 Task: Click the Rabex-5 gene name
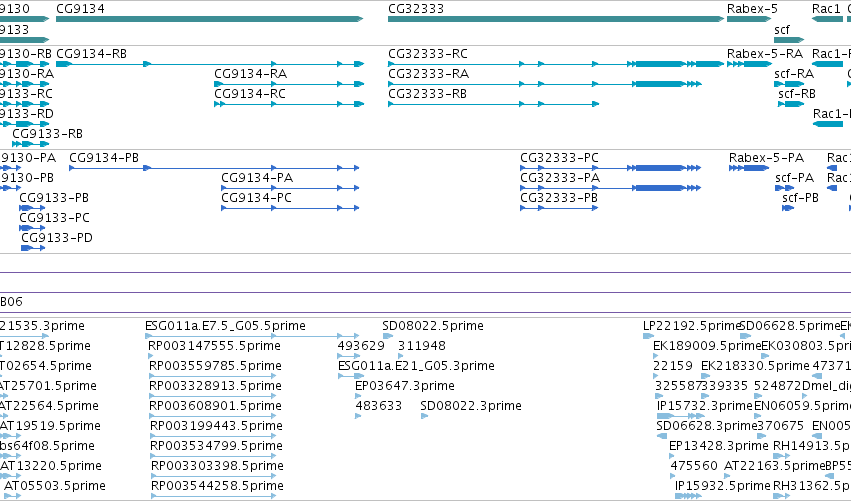[752, 9]
